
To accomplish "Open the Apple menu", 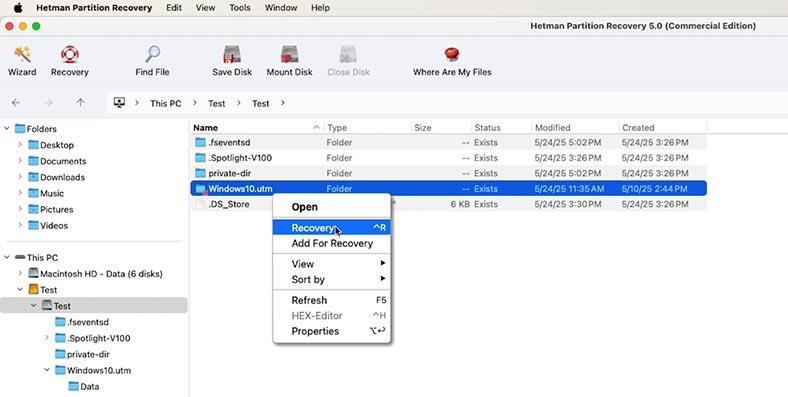I will point(18,8).
